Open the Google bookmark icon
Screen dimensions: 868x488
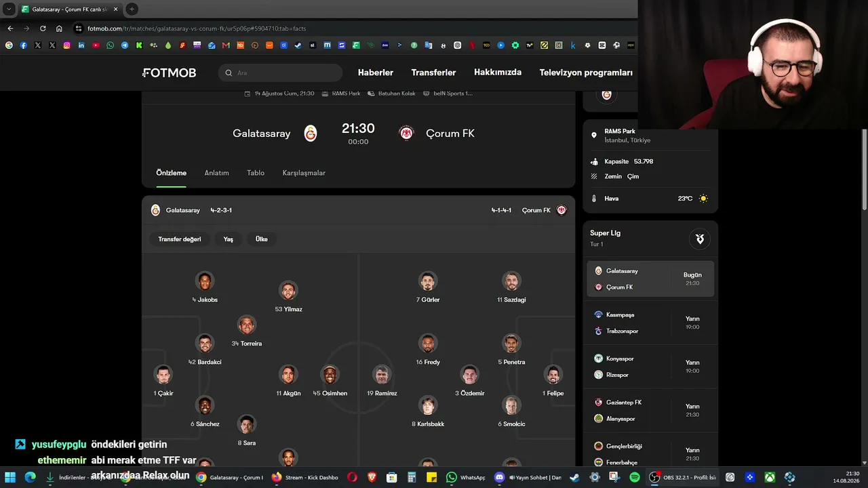(x=9, y=45)
